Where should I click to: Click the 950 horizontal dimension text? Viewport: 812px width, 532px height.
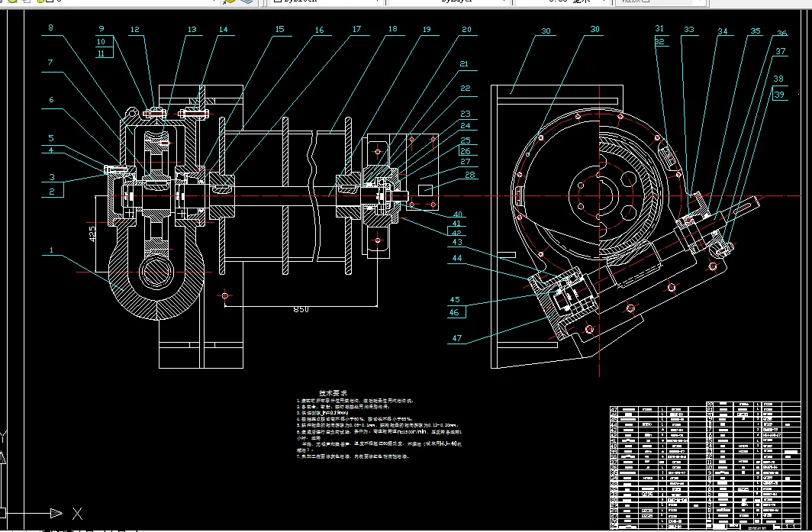pyautogui.click(x=301, y=310)
